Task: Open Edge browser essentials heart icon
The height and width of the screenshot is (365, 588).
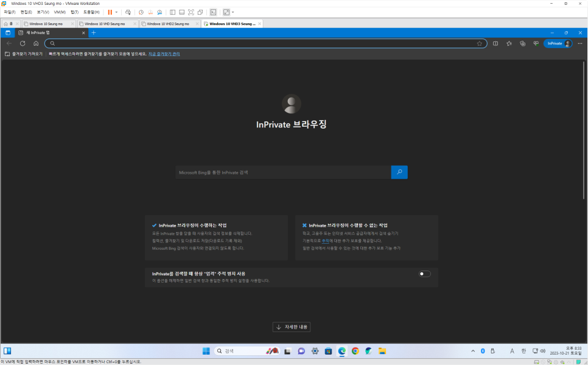Action: [x=536, y=43]
